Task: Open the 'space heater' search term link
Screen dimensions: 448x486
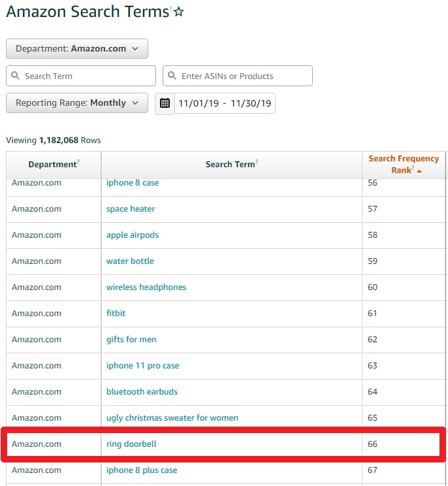Action: tap(131, 209)
